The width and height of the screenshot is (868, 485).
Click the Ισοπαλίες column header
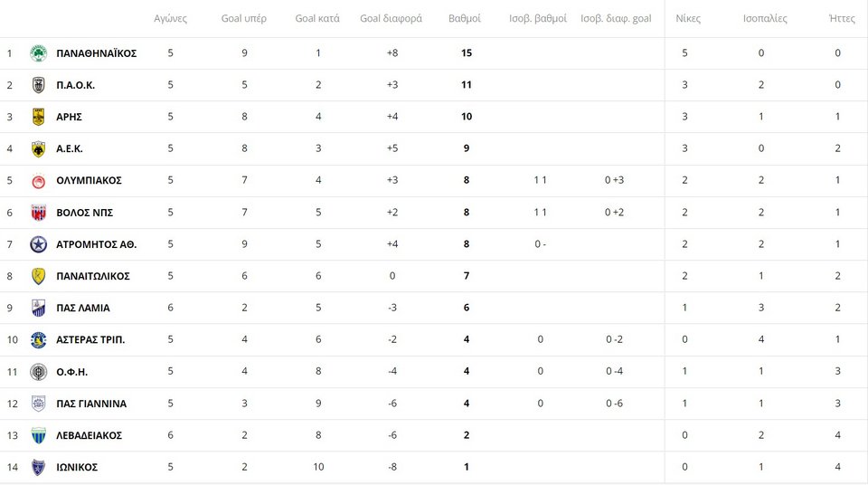click(x=765, y=18)
